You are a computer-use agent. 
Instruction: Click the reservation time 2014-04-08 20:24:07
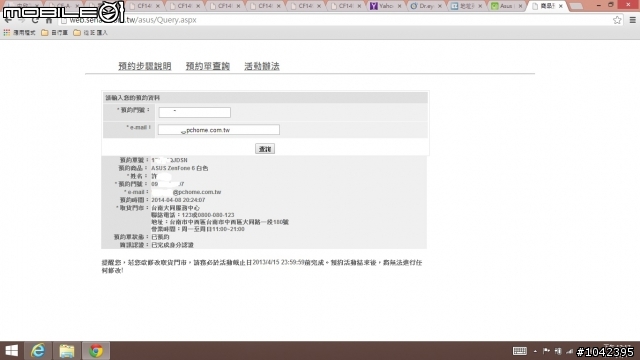coord(178,200)
